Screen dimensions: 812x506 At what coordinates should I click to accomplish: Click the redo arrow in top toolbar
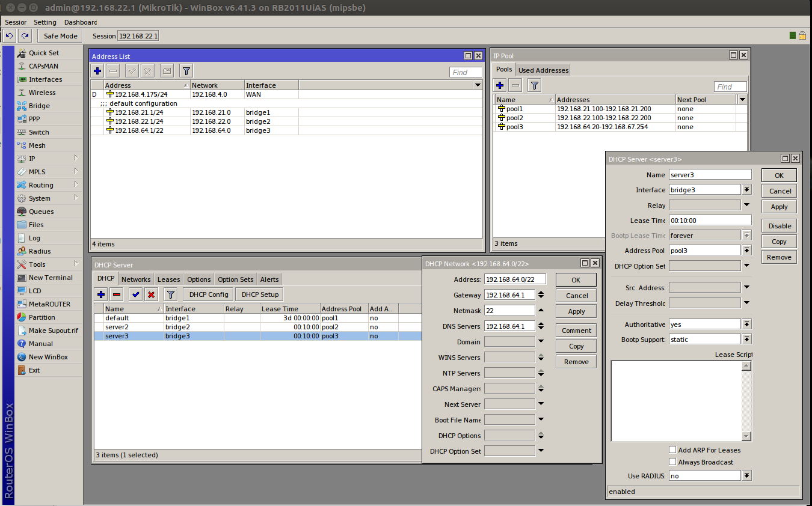tap(25, 36)
